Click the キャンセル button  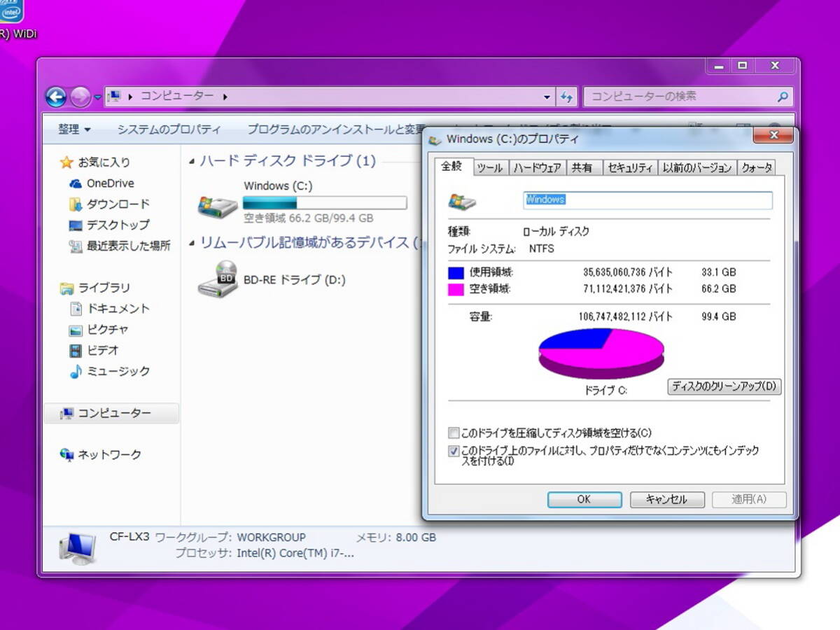[x=666, y=500]
